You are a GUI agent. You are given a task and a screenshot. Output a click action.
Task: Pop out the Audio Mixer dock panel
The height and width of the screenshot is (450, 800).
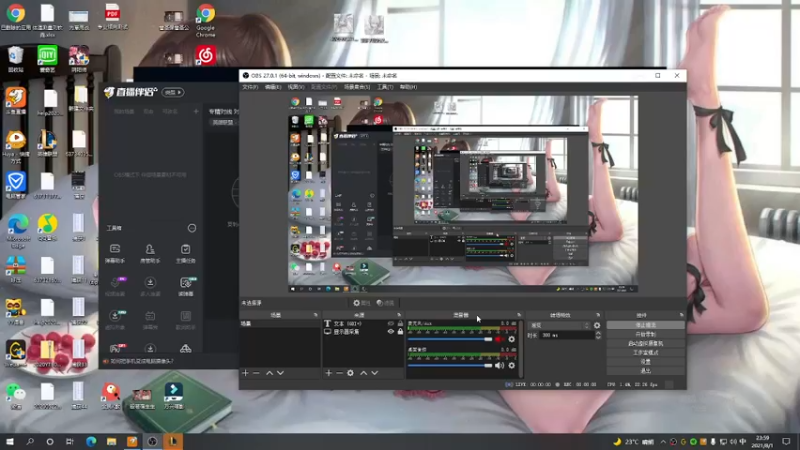[519, 315]
